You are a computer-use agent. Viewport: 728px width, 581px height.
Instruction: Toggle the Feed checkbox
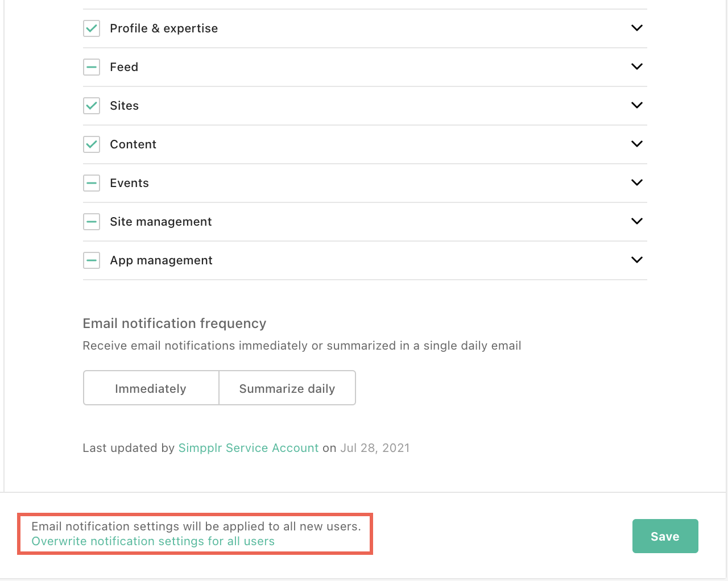click(92, 67)
